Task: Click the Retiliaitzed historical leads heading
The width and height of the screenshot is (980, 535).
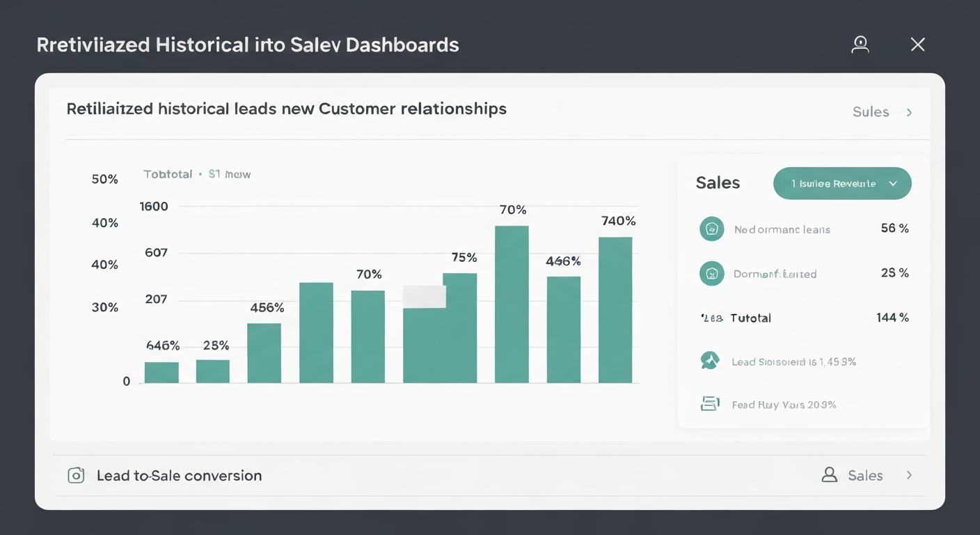Action: pyautogui.click(x=287, y=109)
